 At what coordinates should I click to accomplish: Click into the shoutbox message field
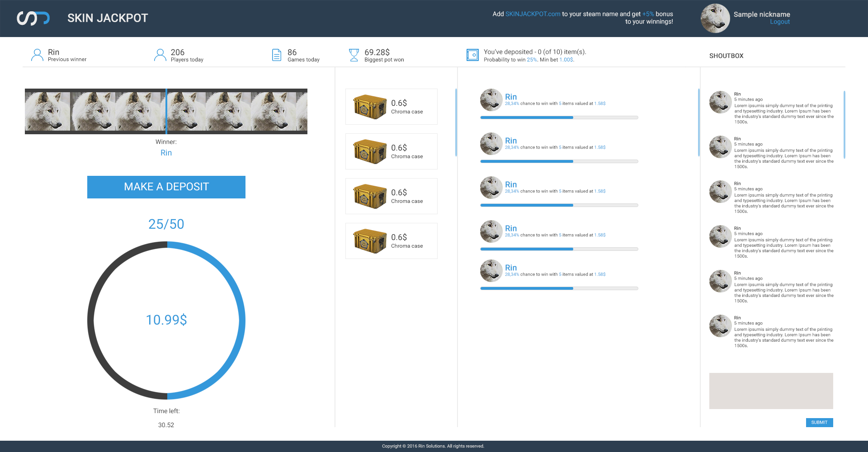pos(771,391)
